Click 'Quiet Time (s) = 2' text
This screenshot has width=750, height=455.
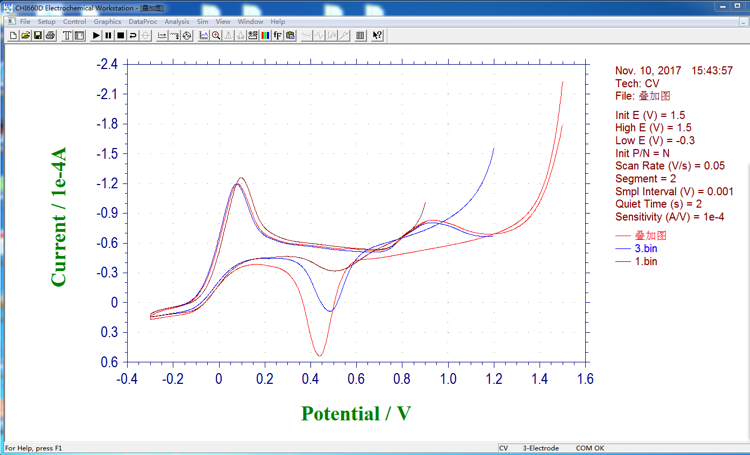658,204
